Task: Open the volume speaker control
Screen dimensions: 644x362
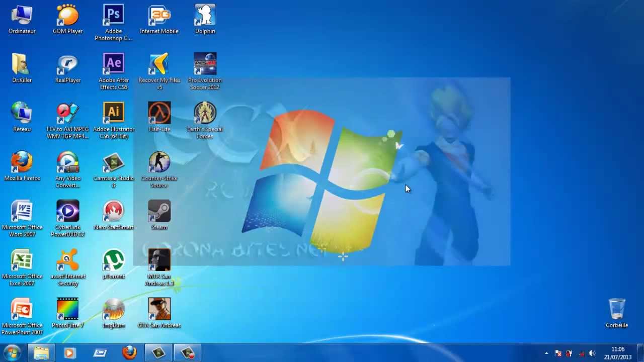Action: (x=592, y=353)
